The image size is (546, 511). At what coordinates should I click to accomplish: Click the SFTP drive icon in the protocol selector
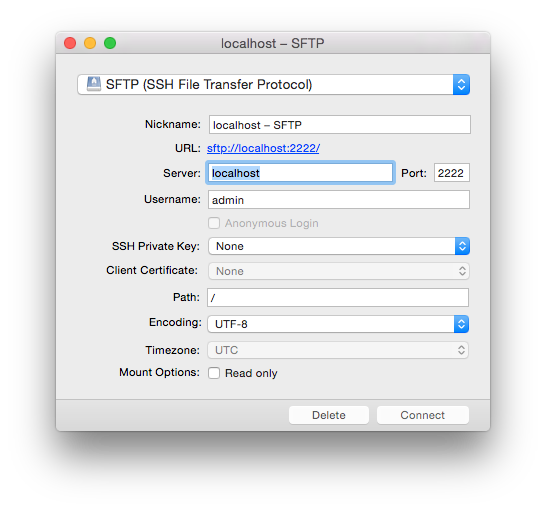point(94,84)
